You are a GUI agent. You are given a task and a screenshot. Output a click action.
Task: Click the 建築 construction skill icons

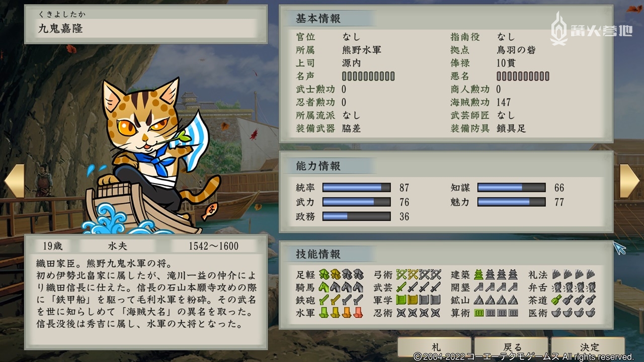pyautogui.click(x=496, y=275)
